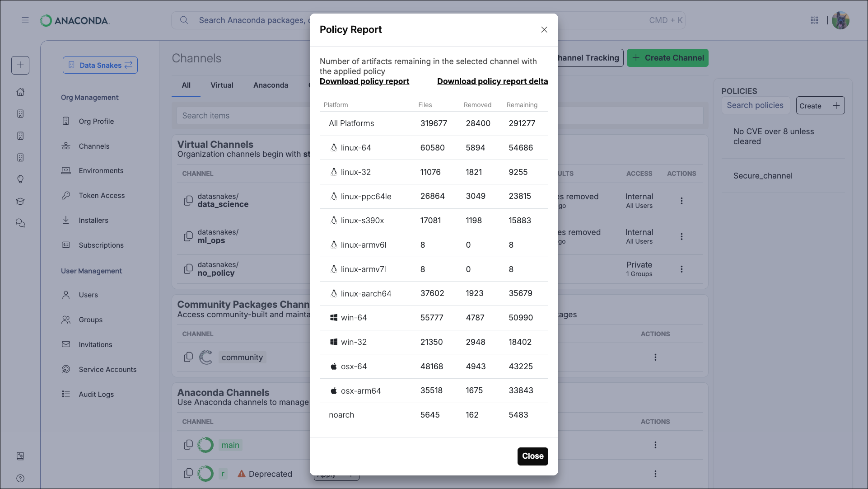Click the help question mark icon bottom left

click(20, 478)
